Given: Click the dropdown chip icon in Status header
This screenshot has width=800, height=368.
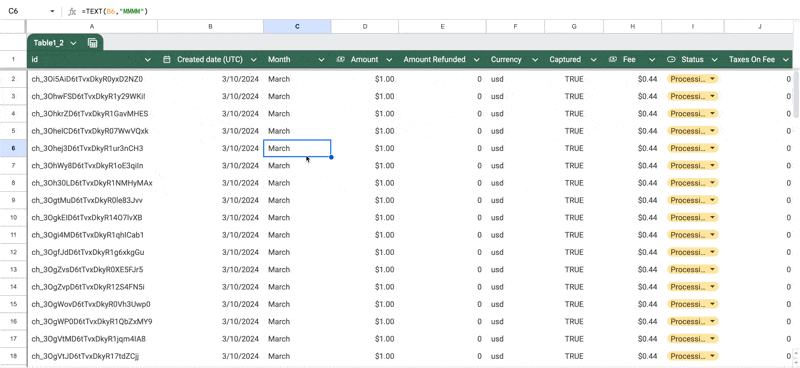Looking at the screenshot, I should (671, 60).
